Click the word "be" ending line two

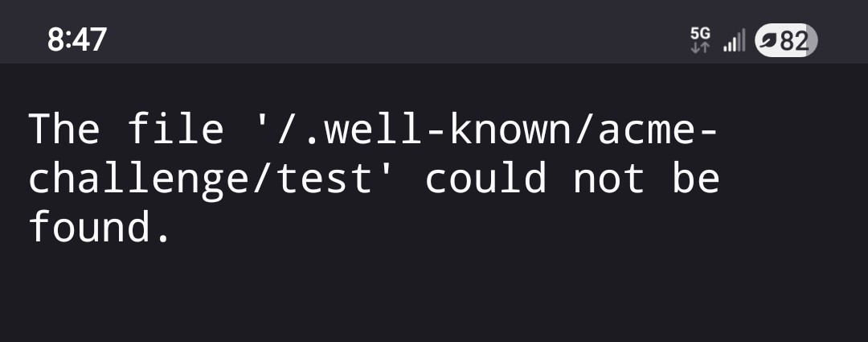pos(694,179)
